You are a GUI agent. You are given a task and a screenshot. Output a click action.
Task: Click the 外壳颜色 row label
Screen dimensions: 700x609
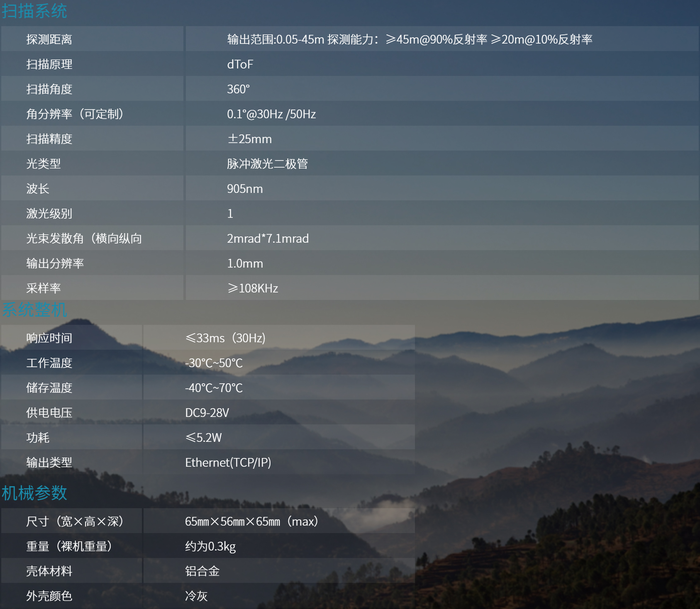click(x=49, y=596)
